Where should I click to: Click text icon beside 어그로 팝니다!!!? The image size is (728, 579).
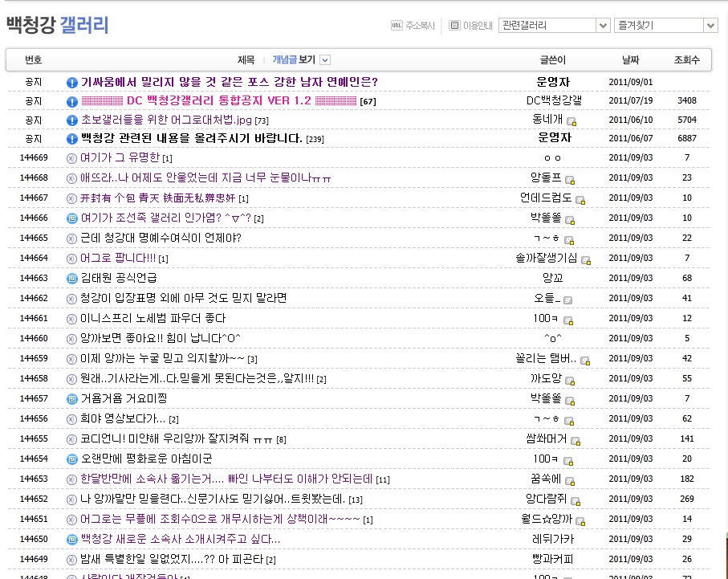pos(71,259)
